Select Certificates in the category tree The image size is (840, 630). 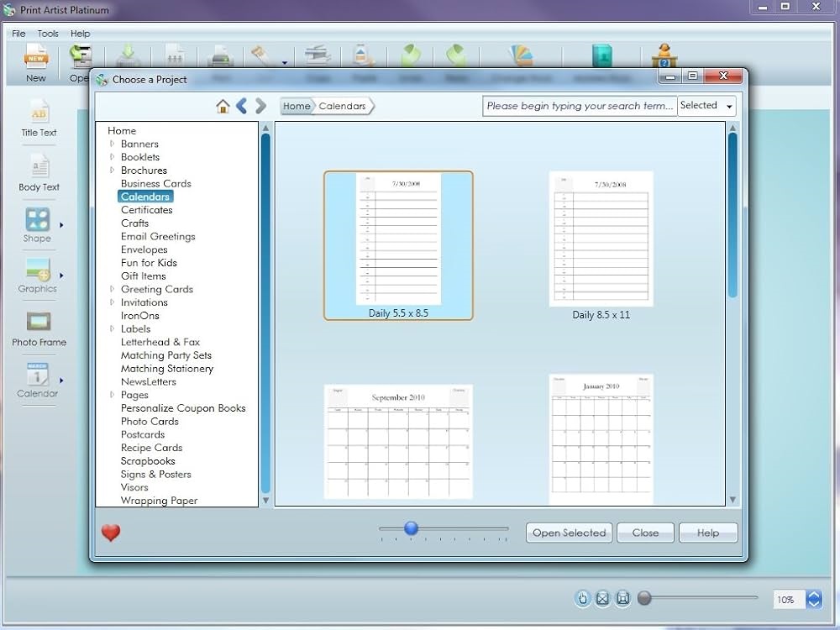pos(147,210)
